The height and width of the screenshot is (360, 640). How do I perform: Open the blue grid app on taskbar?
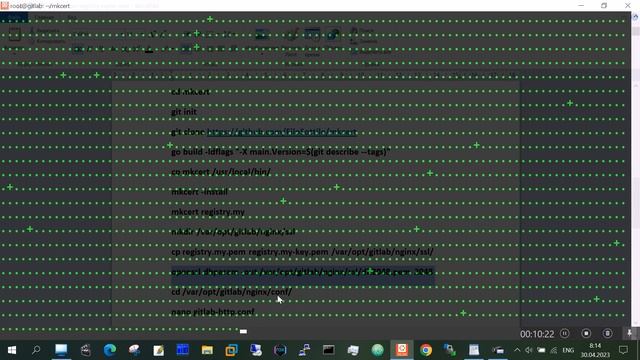tap(182, 350)
